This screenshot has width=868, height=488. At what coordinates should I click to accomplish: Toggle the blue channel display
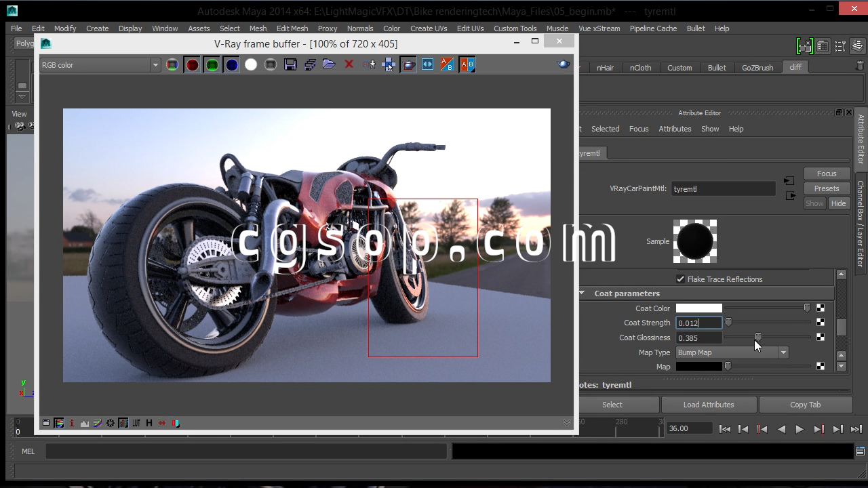(231, 65)
